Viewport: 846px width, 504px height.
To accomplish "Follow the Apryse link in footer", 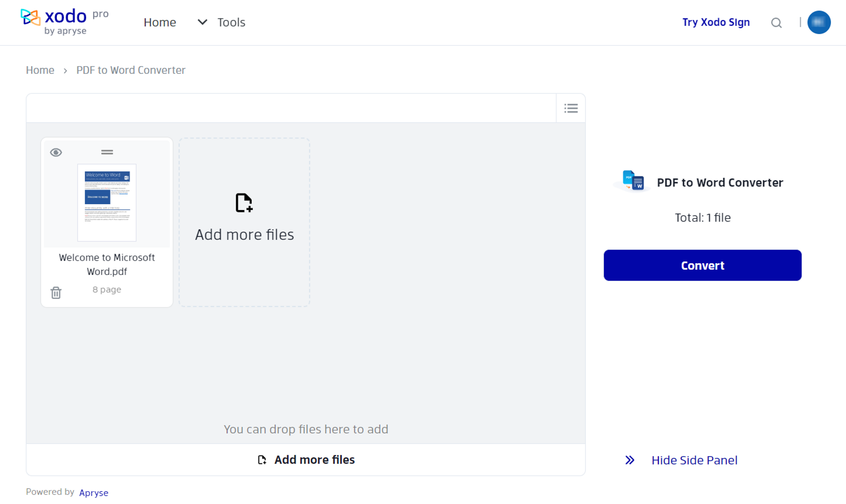I will coord(94,493).
